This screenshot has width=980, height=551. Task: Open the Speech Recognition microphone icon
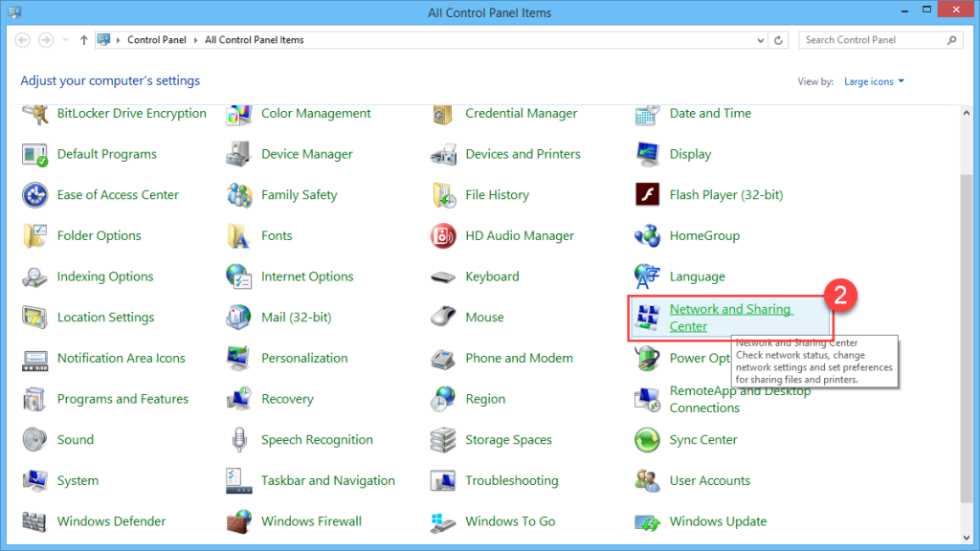(238, 440)
